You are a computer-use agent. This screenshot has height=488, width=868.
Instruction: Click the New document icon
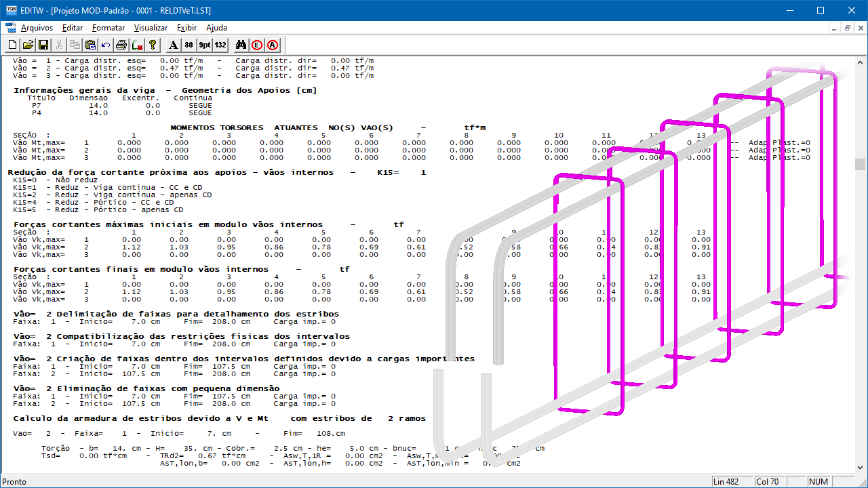[12, 45]
